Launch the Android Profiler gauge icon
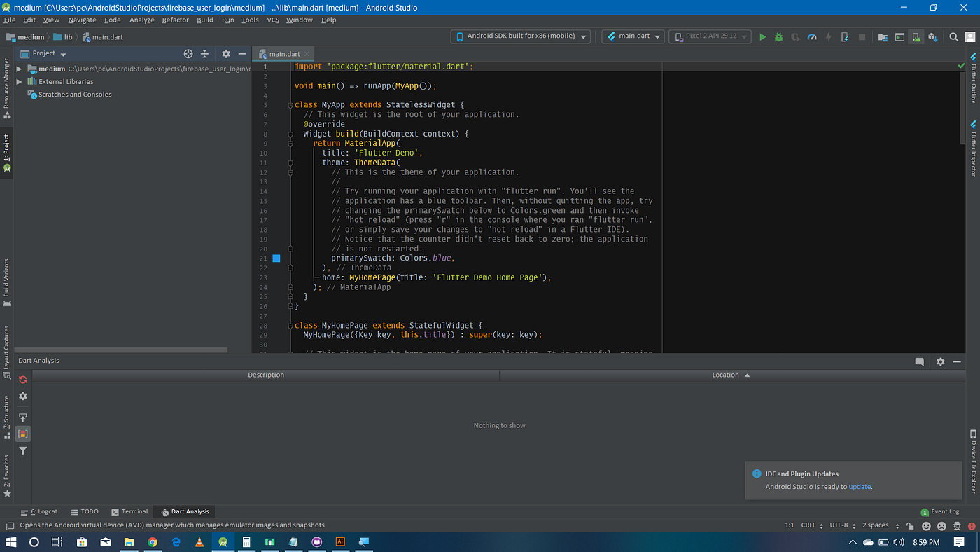 point(812,36)
